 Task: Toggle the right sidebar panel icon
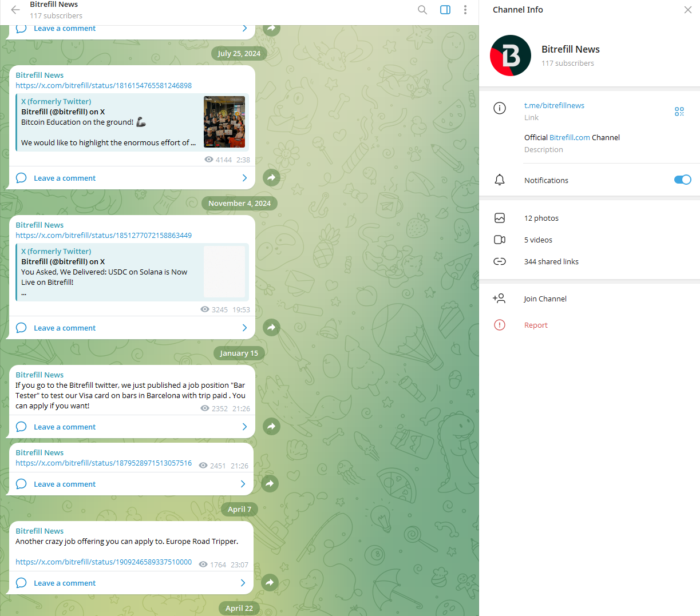pyautogui.click(x=445, y=10)
